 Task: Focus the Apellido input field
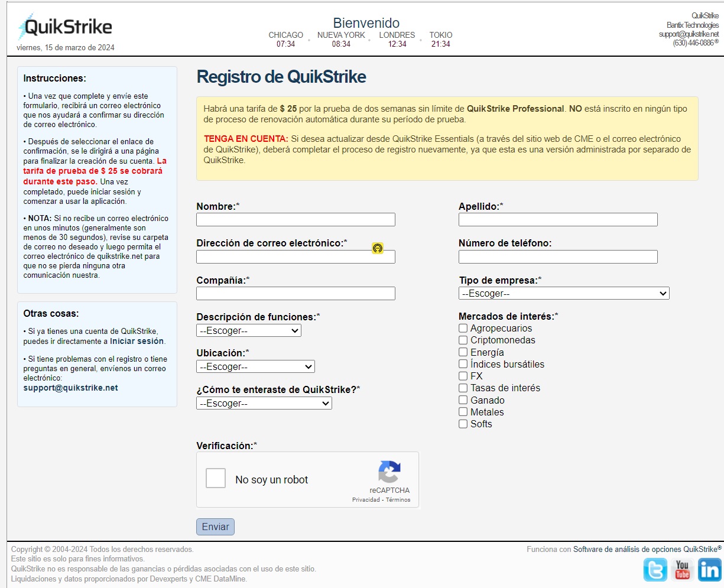pyautogui.click(x=558, y=220)
